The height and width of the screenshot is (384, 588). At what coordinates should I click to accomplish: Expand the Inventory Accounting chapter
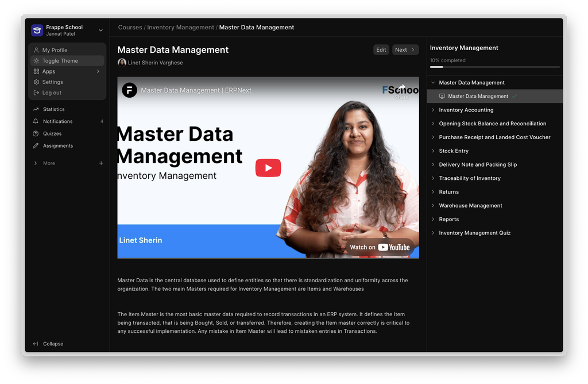(466, 110)
